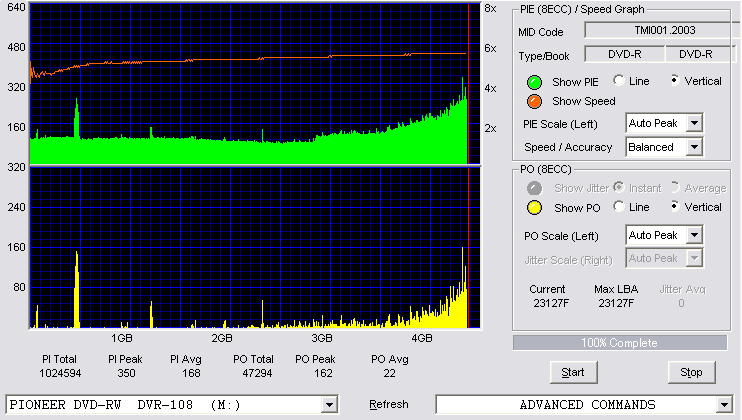The image size is (742, 420).
Task: Click the PI Avg value 168
Action: coord(191,374)
